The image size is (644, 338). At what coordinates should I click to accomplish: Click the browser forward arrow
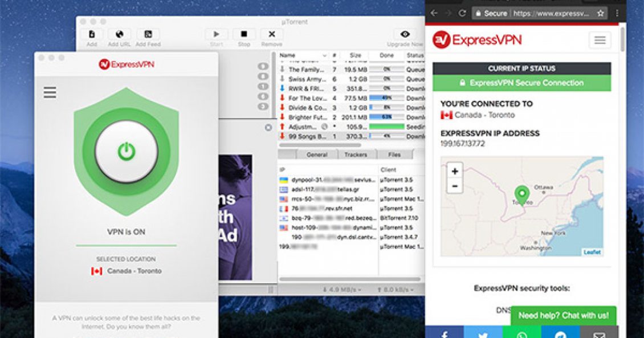[448, 13]
